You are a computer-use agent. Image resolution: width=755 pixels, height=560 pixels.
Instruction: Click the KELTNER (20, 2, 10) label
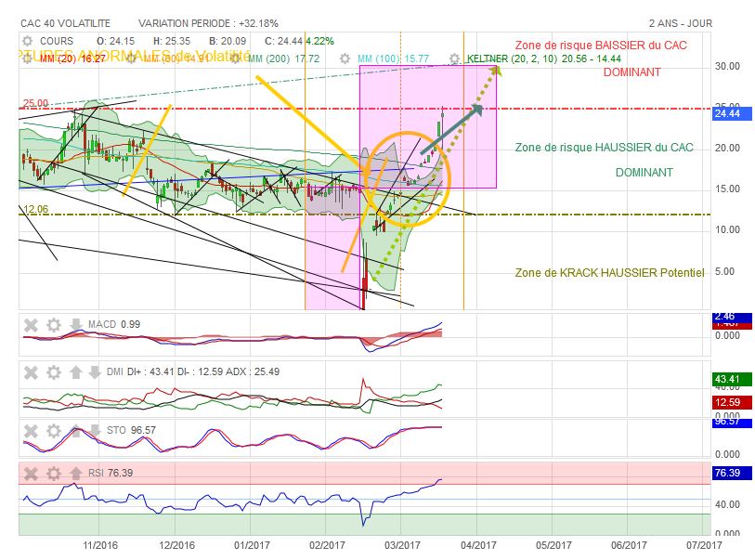(x=544, y=59)
